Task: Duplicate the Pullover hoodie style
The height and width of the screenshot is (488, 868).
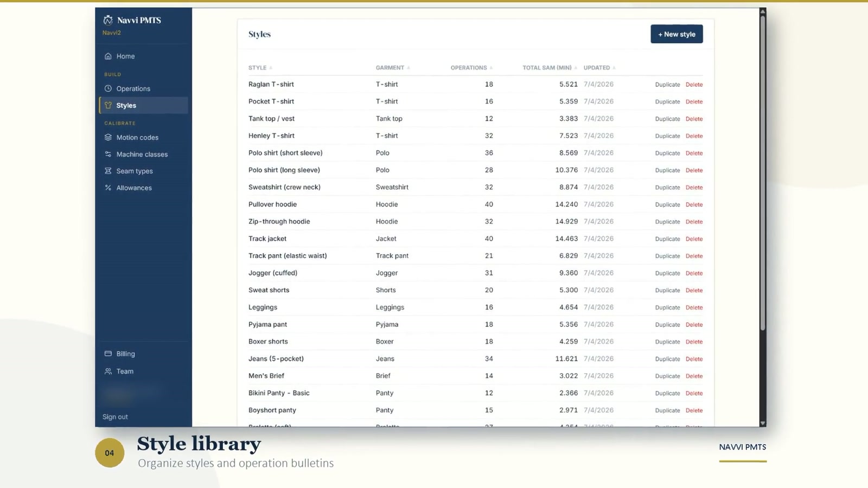Action: 667,205
